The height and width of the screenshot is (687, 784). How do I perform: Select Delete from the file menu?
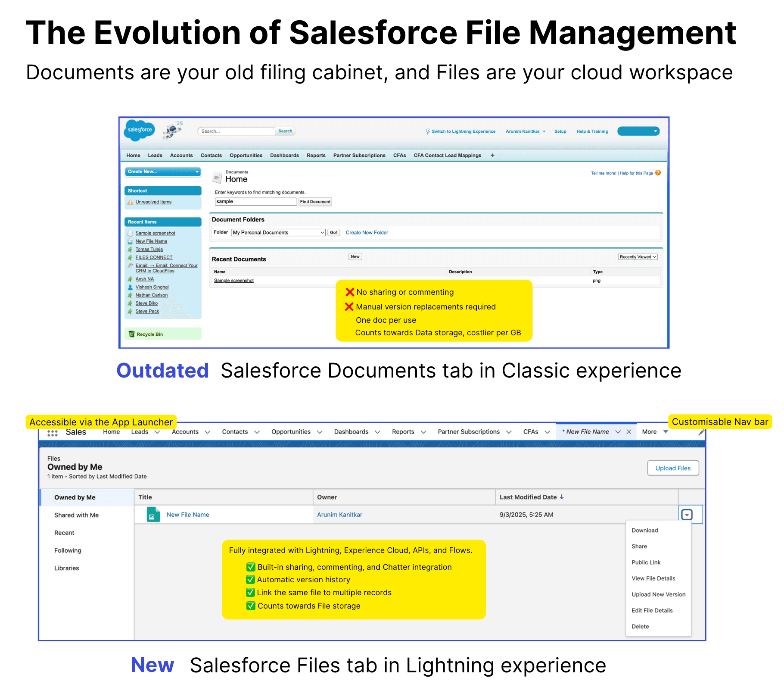[640, 627]
